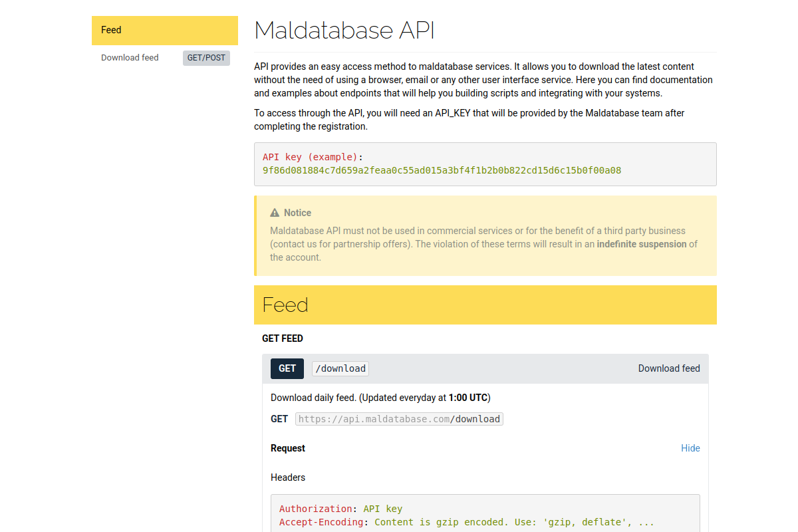
Task: Click the 'indefinite suspension' bold text
Action: [642, 244]
